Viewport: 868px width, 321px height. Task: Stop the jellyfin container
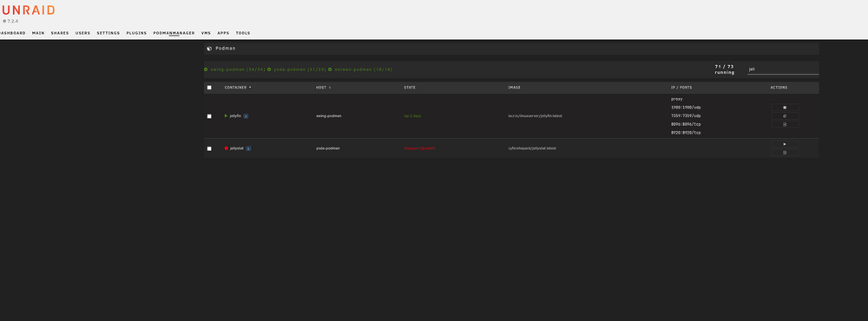pyautogui.click(x=785, y=108)
